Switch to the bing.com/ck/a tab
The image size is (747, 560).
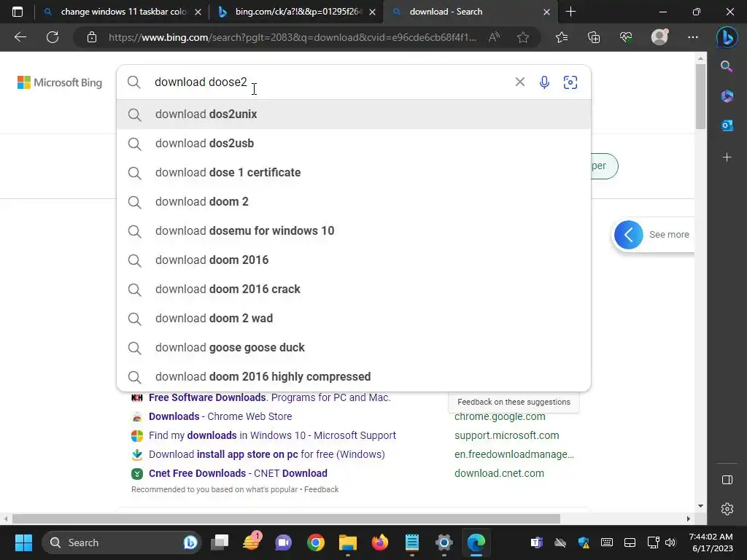coord(298,12)
